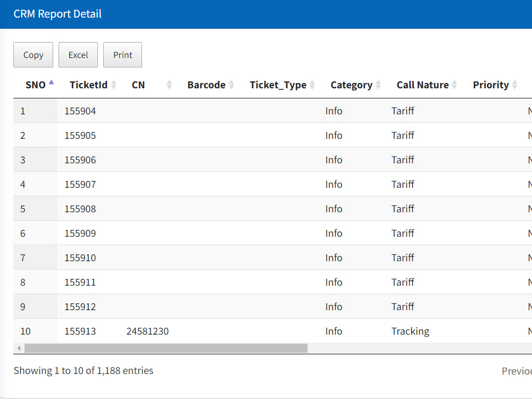This screenshot has height=399, width=532.
Task: Export table with Excel button
Action: coord(78,55)
